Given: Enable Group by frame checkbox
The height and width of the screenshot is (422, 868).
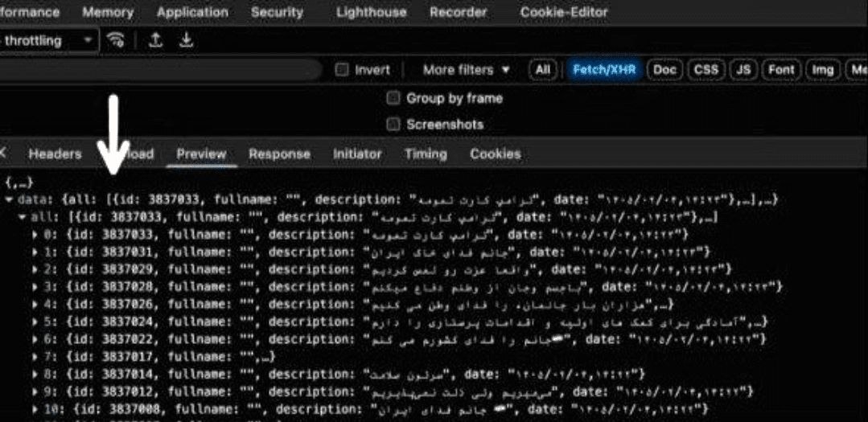Looking at the screenshot, I should [x=393, y=98].
